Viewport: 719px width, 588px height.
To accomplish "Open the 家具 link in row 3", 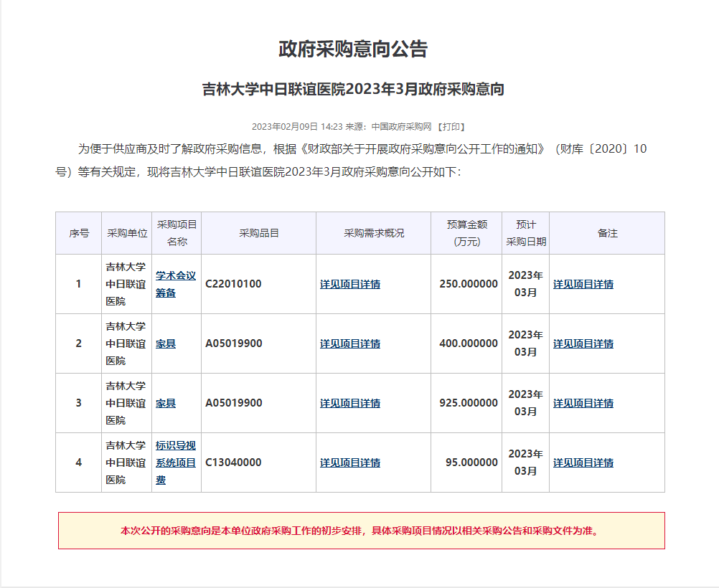I will point(166,403).
